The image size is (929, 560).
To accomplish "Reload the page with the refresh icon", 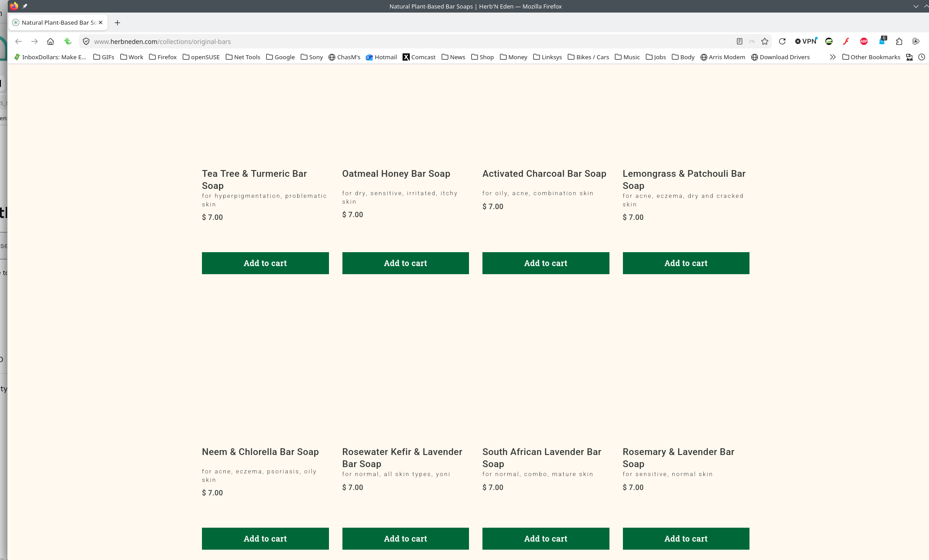I will 782,41.
